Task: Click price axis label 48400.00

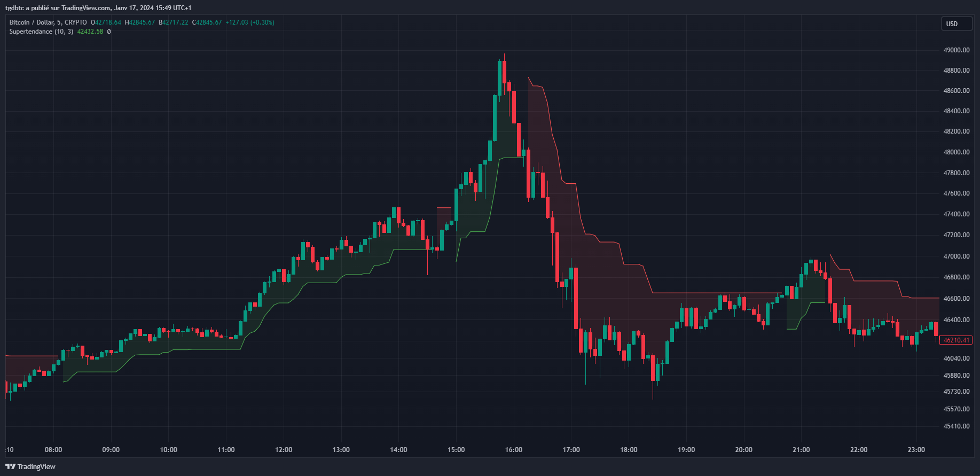Action: 957,111
